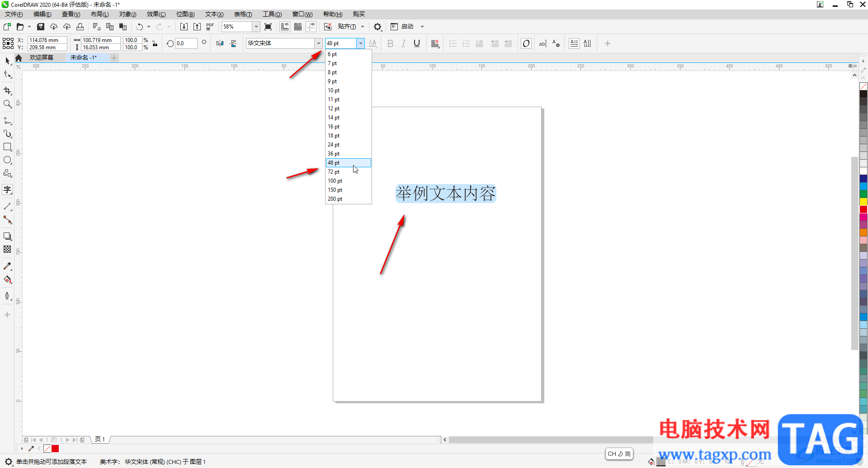Toggle Bold formatting

tap(391, 43)
